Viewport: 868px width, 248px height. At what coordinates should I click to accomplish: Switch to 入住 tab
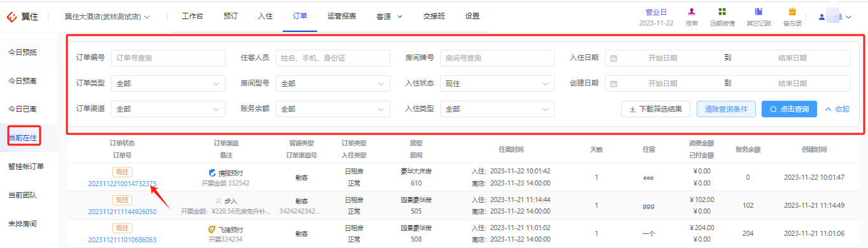(265, 17)
